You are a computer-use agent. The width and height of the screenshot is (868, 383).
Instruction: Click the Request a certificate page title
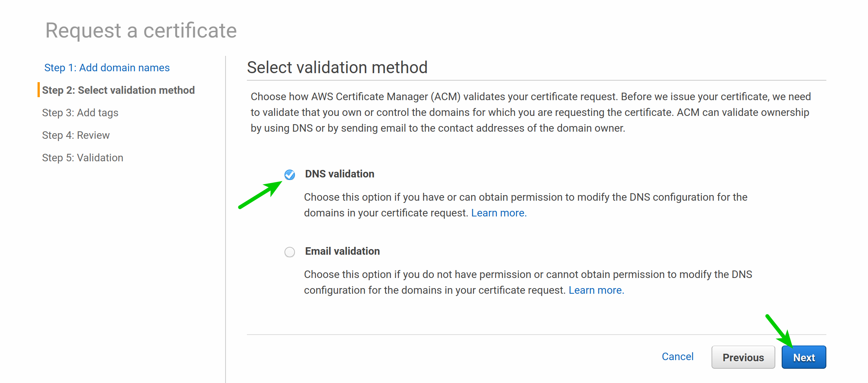coord(141,30)
